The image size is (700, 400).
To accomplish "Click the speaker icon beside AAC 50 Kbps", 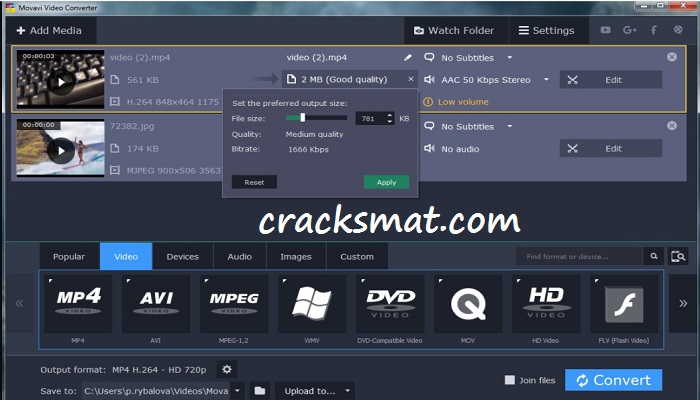I will 429,79.
